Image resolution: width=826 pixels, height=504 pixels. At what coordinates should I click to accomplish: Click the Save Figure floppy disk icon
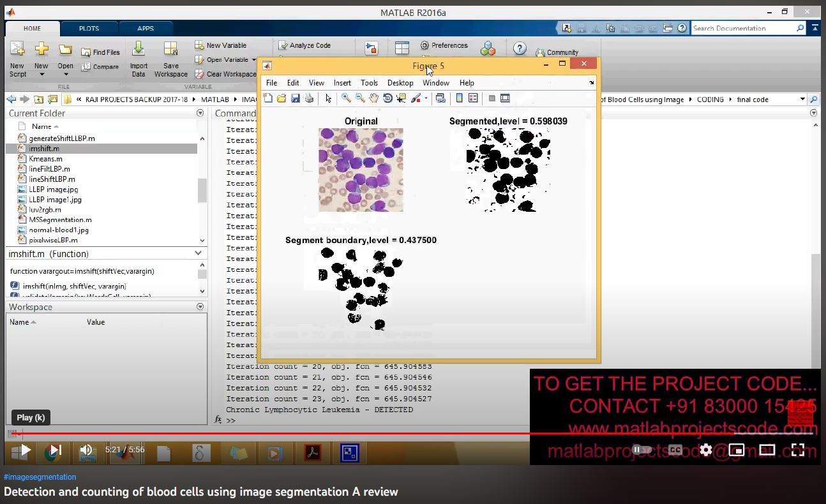(295, 98)
